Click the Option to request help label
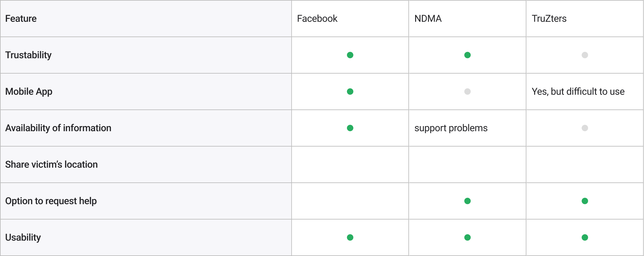The width and height of the screenshot is (644, 256). (x=51, y=201)
